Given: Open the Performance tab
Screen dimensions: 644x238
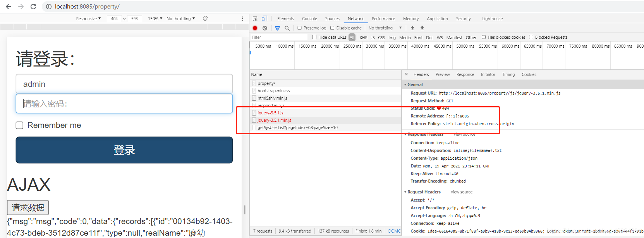Looking at the screenshot, I should [383, 19].
